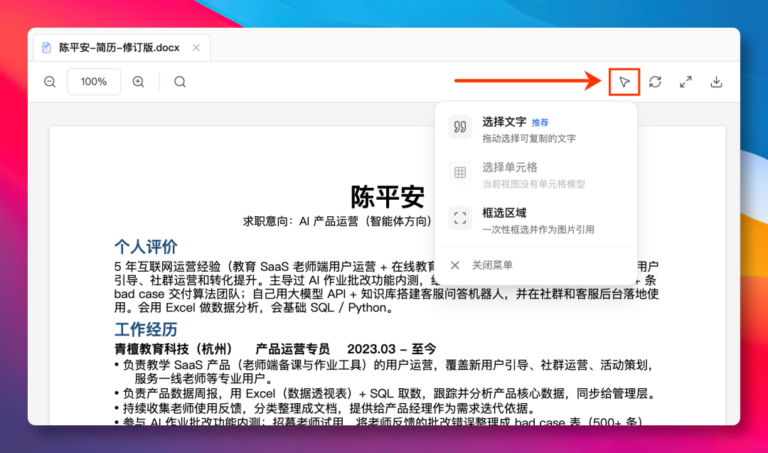Click the 青檀教育科技（杭州） company name

pos(173,349)
